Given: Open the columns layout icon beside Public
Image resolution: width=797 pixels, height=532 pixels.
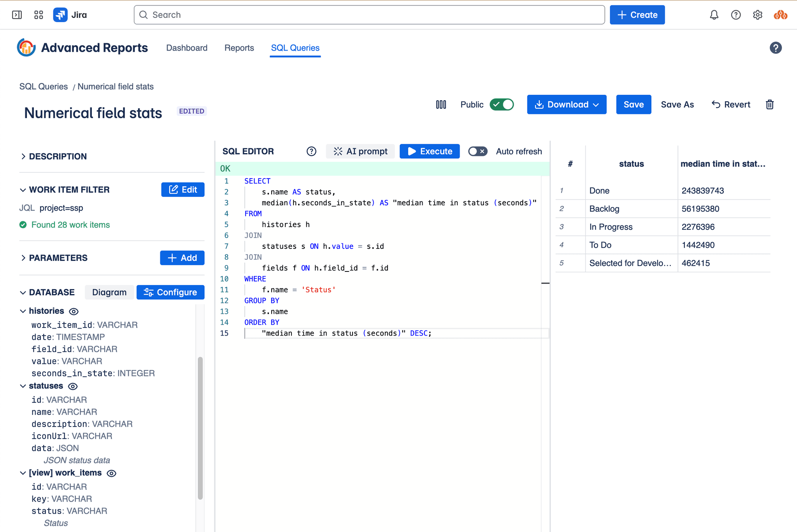Looking at the screenshot, I should (x=441, y=105).
